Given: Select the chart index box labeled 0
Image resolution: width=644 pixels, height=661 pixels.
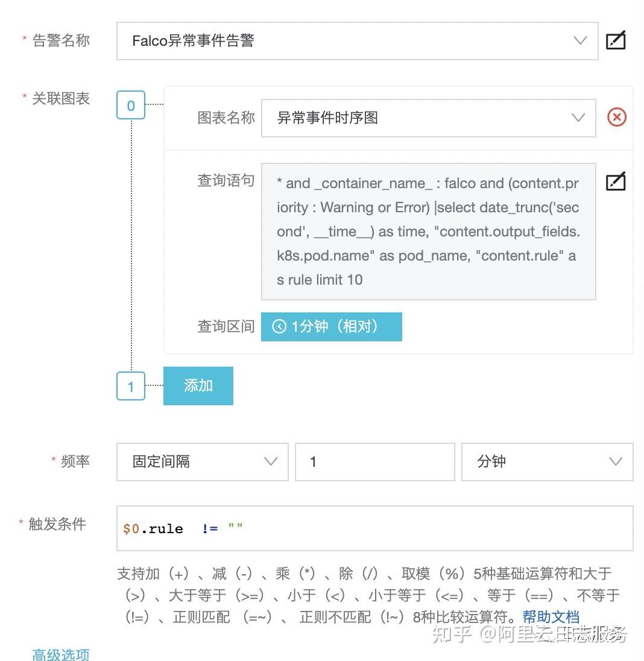Looking at the screenshot, I should tap(130, 105).
